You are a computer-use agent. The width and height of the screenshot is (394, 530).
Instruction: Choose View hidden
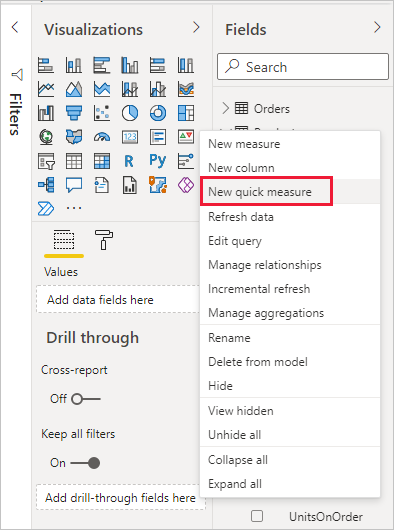click(x=290, y=411)
